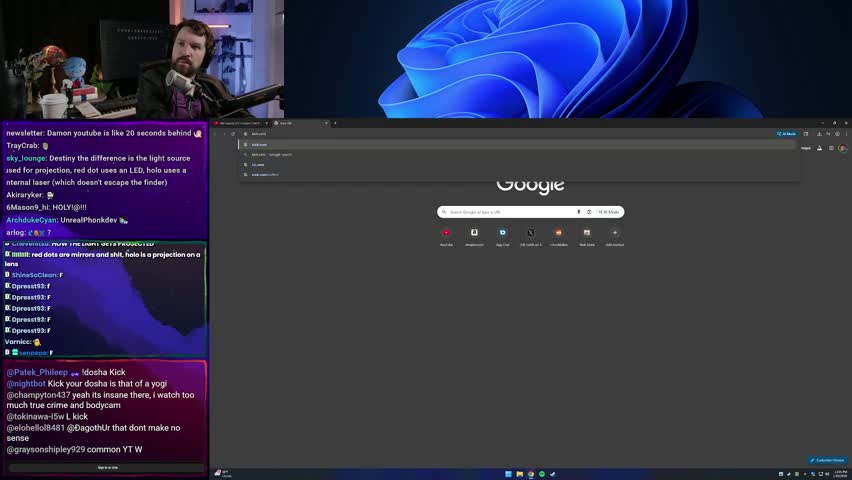
Task: Open a new browser tab with plus button
Action: (335, 123)
